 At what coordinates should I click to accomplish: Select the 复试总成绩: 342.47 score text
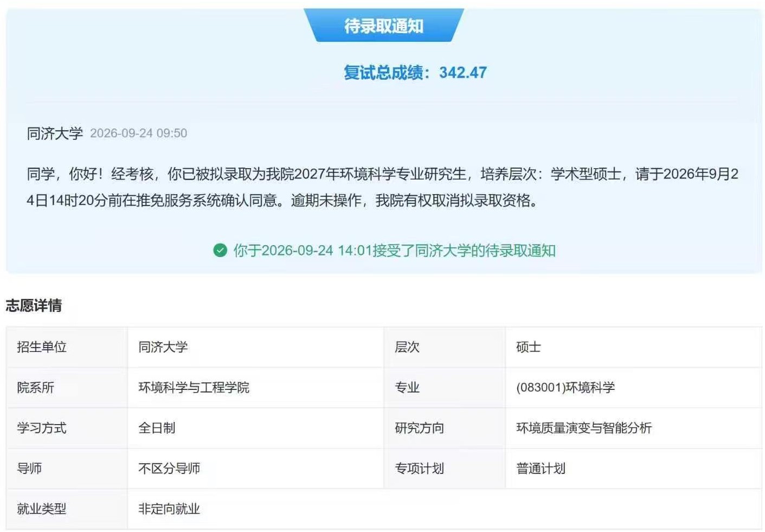pos(415,73)
